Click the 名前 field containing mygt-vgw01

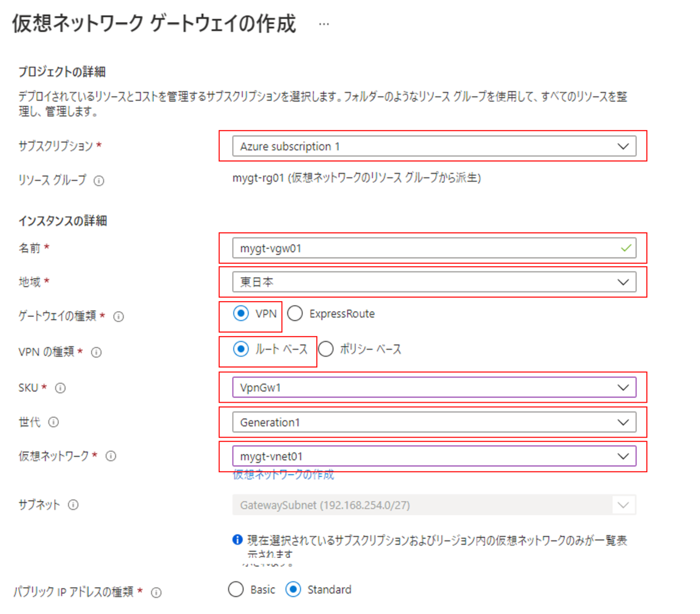408,247
